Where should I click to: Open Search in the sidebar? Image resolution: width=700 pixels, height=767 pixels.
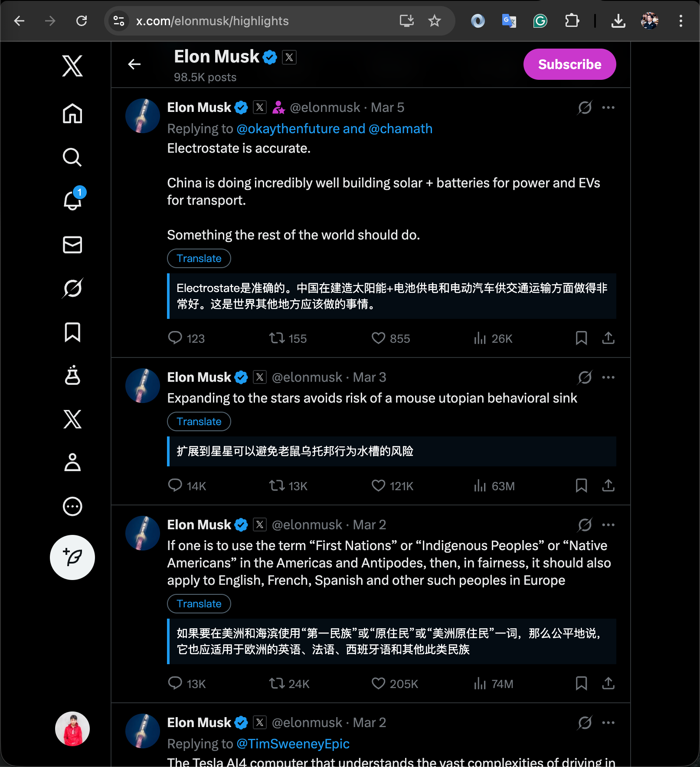click(72, 157)
